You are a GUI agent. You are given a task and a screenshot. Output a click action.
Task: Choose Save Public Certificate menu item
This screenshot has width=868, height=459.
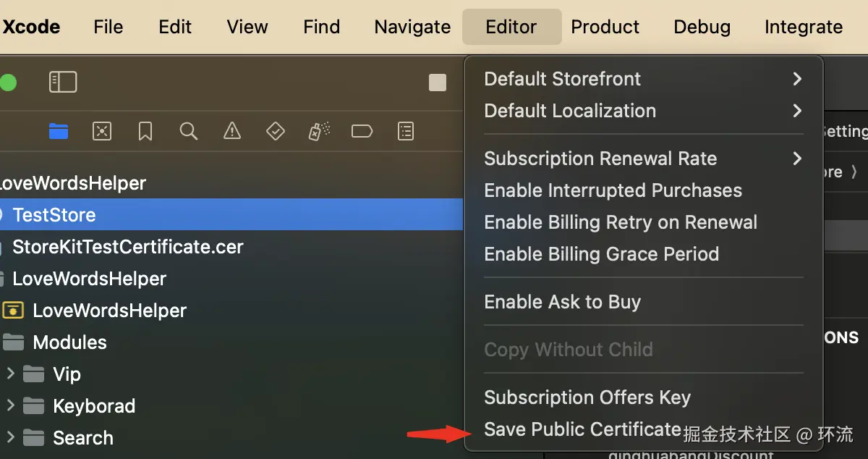[644, 429]
